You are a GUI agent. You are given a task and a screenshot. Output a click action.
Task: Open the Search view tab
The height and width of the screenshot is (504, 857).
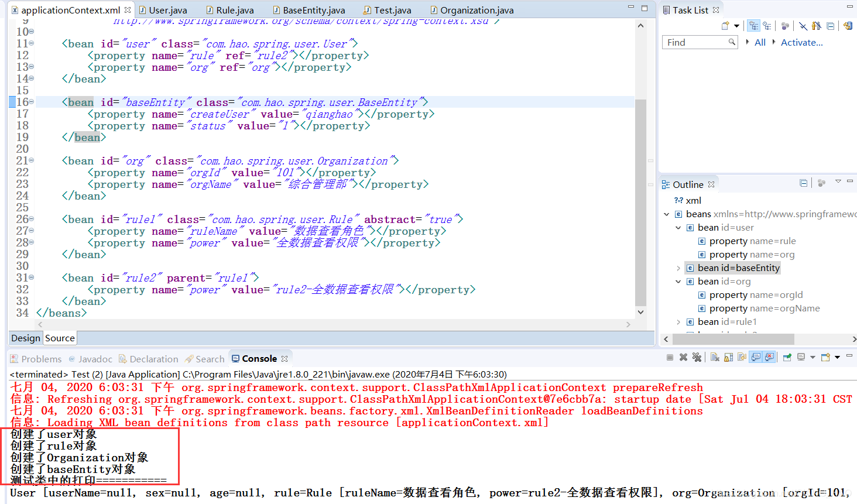[x=204, y=359]
